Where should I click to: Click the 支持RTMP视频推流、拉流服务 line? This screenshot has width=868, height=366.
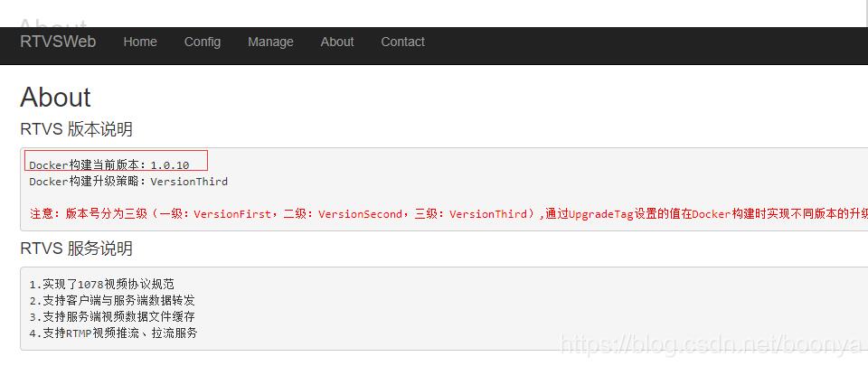113,333
